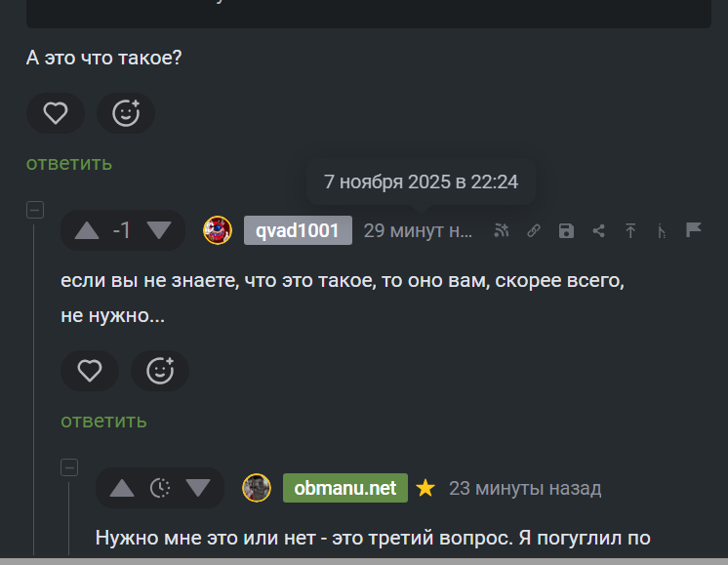Collapse the qvad1001 comment thread
This screenshot has width=728, height=565.
tap(35, 210)
